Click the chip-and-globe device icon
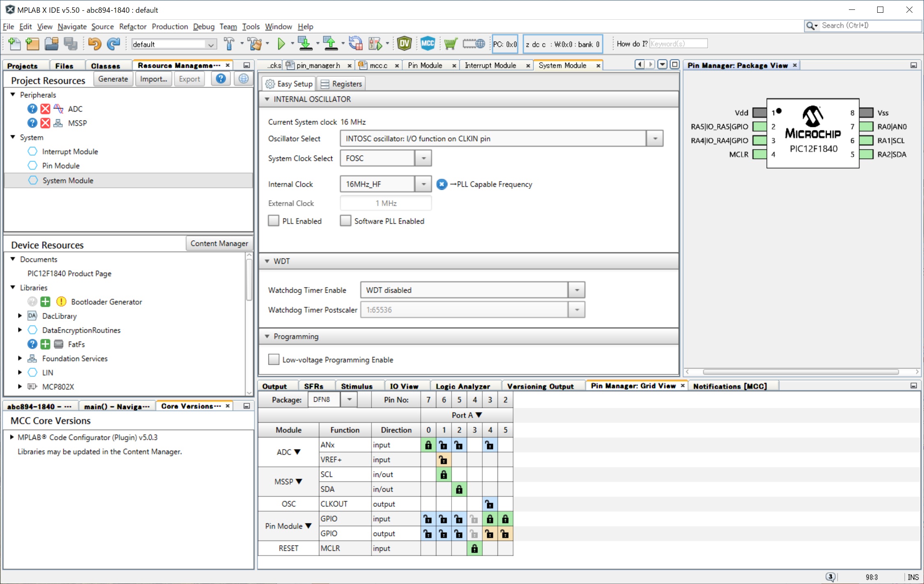Image resolution: width=924 pixels, height=584 pixels. 474,44
